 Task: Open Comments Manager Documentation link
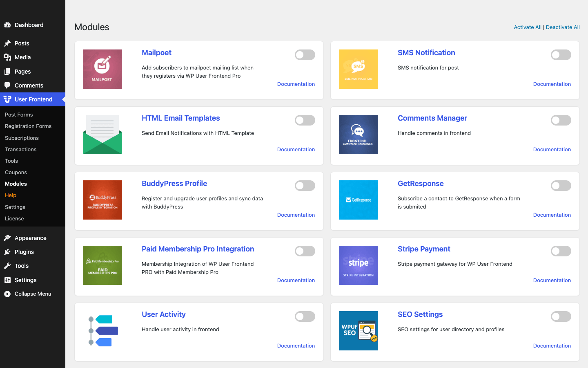pyautogui.click(x=552, y=150)
